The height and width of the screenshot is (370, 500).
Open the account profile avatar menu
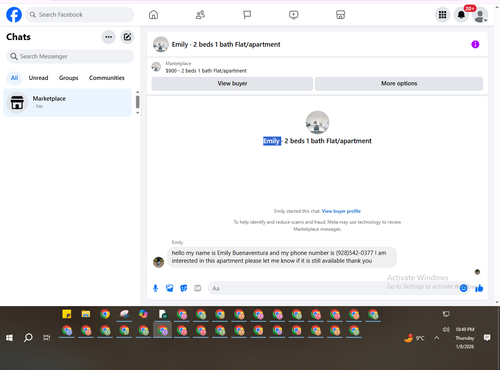coord(480,15)
